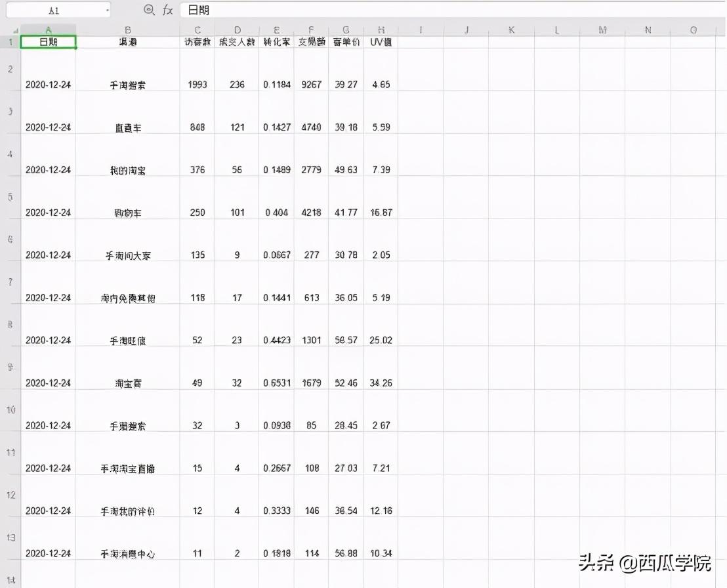Click the magnifier icon beside fx
Screen dimensions: 727x588
[x=149, y=10]
